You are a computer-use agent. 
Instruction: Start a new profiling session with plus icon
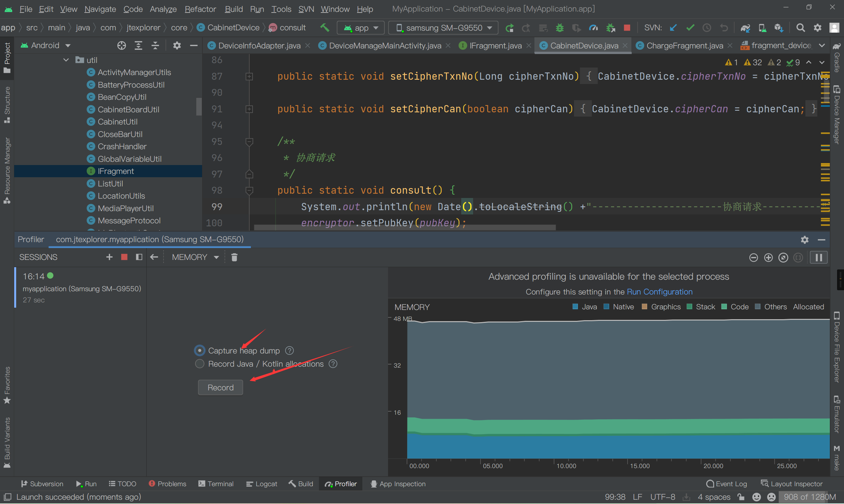point(109,257)
